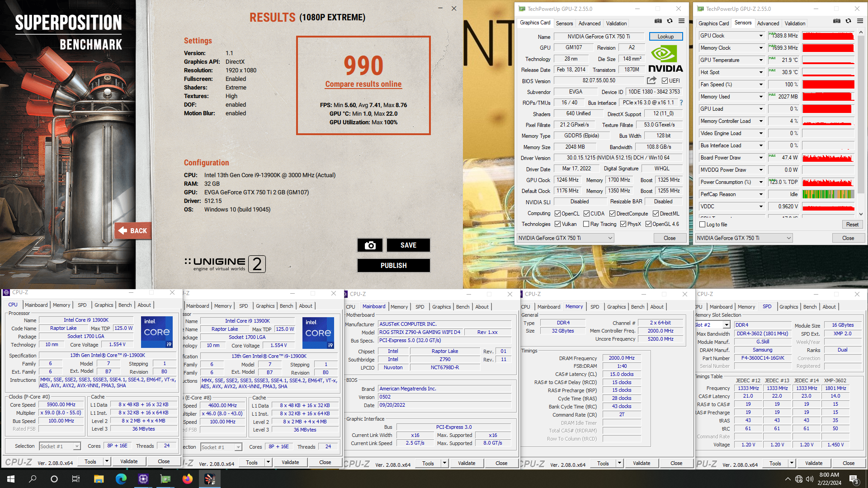Image resolution: width=868 pixels, height=488 pixels.
Task: Toggle the PhysX checkbox
Action: click(x=623, y=224)
